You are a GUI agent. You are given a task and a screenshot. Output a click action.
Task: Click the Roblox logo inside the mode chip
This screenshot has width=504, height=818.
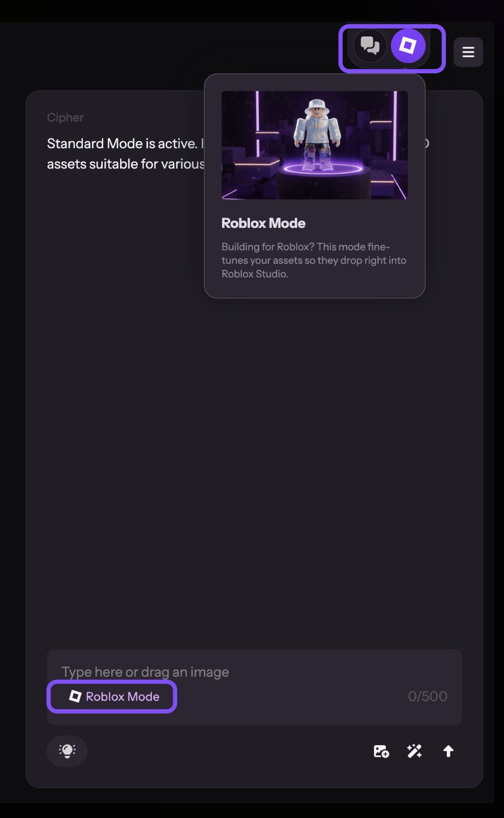75,696
